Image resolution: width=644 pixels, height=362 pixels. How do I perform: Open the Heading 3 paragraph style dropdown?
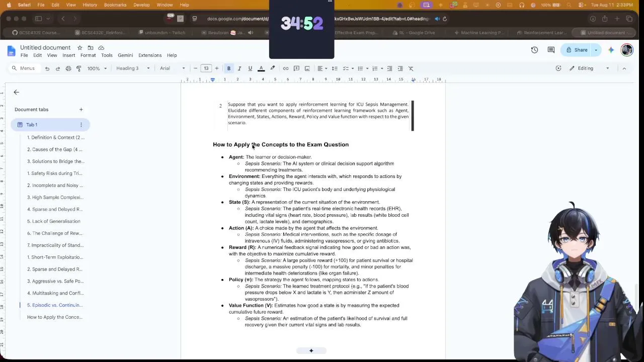point(133,68)
